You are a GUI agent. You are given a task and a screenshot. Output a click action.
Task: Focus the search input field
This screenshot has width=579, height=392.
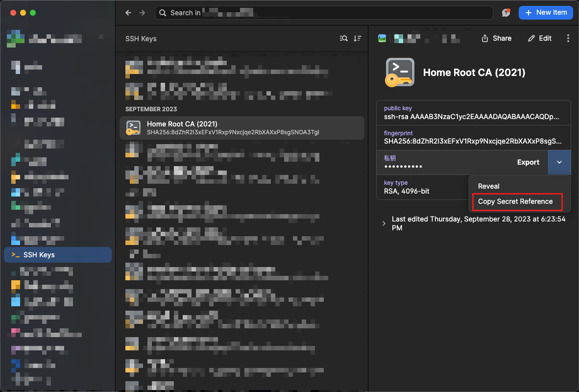click(323, 13)
